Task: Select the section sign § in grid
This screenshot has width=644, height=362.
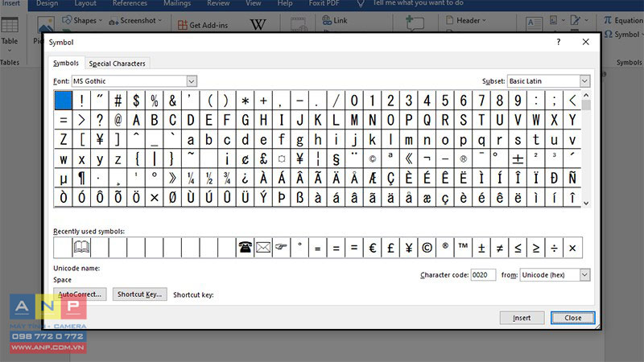Action: [336, 158]
